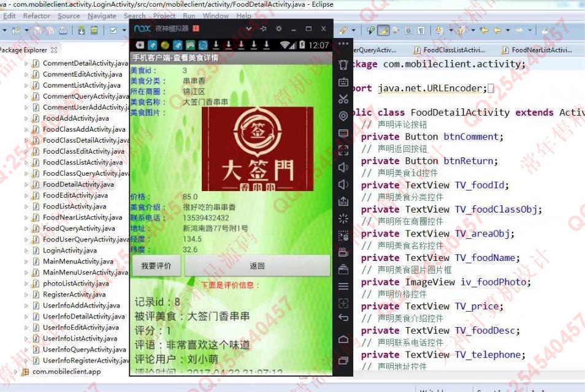Screen dimensions: 585x392
Task: Open Nox emulator settings gear icon
Action: coord(278,29)
